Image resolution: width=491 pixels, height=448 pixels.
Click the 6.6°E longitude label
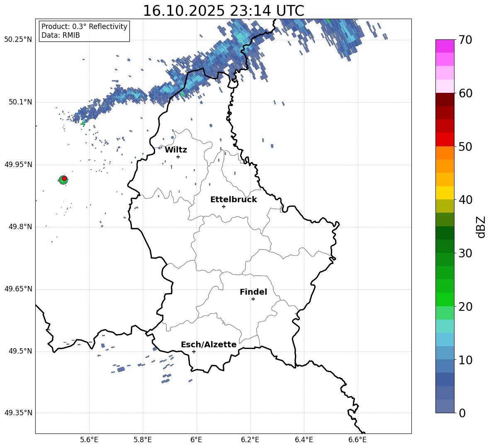357,440
